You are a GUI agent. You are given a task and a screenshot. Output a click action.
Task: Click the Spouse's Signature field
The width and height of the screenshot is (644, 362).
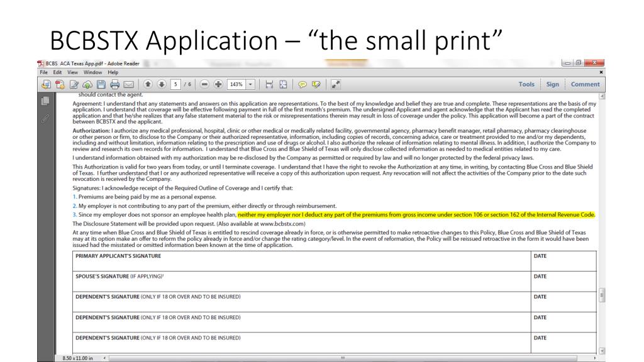pos(302,282)
